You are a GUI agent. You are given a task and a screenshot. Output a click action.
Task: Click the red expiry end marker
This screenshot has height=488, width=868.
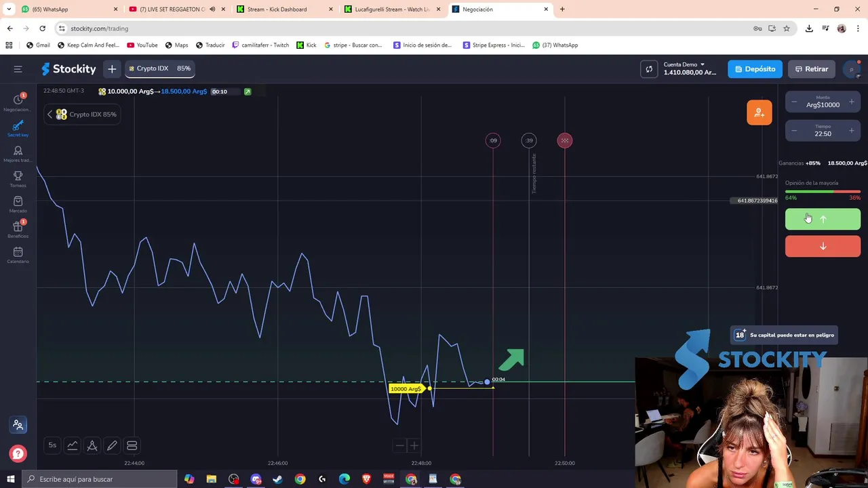(565, 140)
